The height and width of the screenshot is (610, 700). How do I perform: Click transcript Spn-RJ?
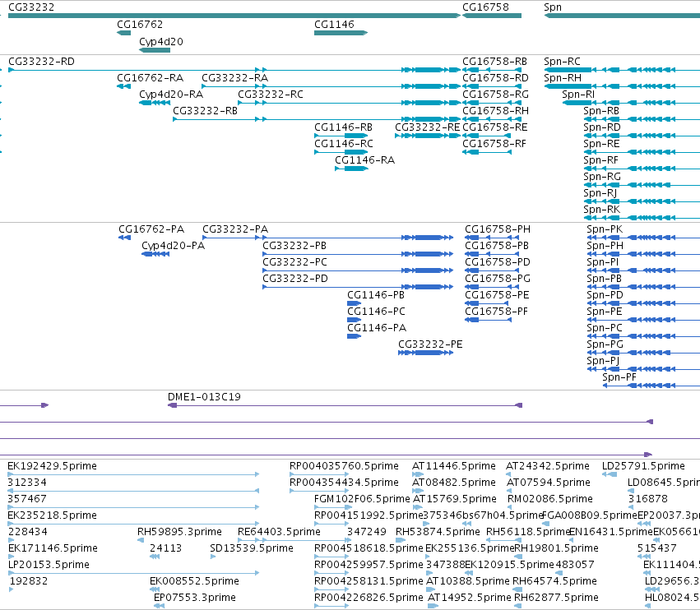pos(600,194)
